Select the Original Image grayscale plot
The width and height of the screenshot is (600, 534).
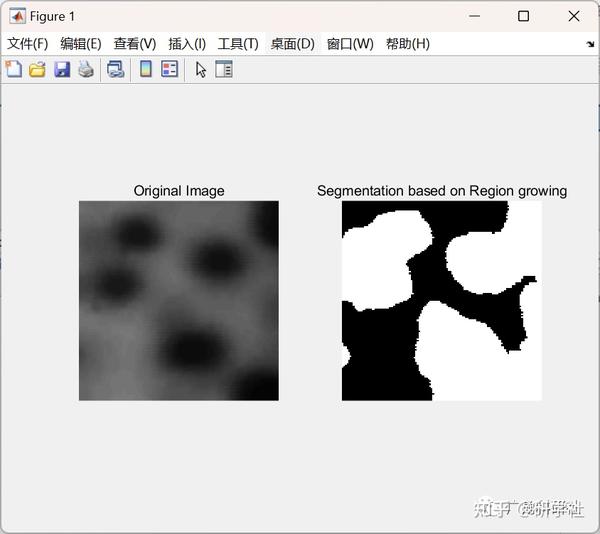coord(179,301)
